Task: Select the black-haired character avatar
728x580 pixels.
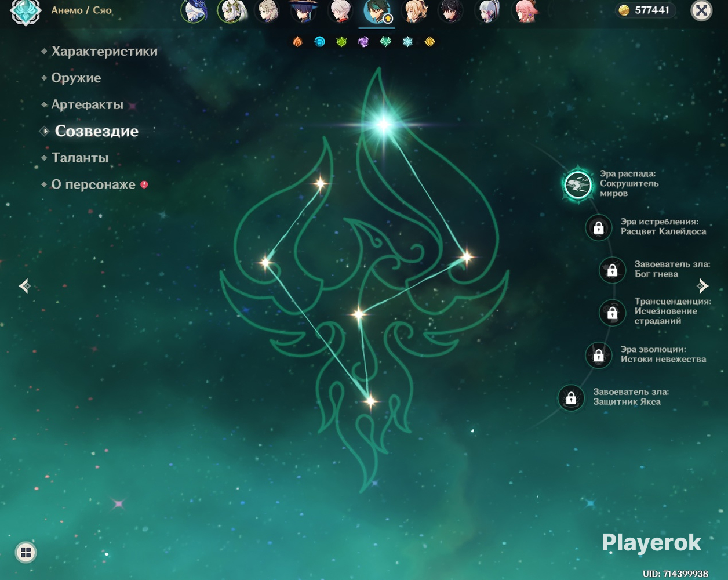Action: (x=450, y=11)
